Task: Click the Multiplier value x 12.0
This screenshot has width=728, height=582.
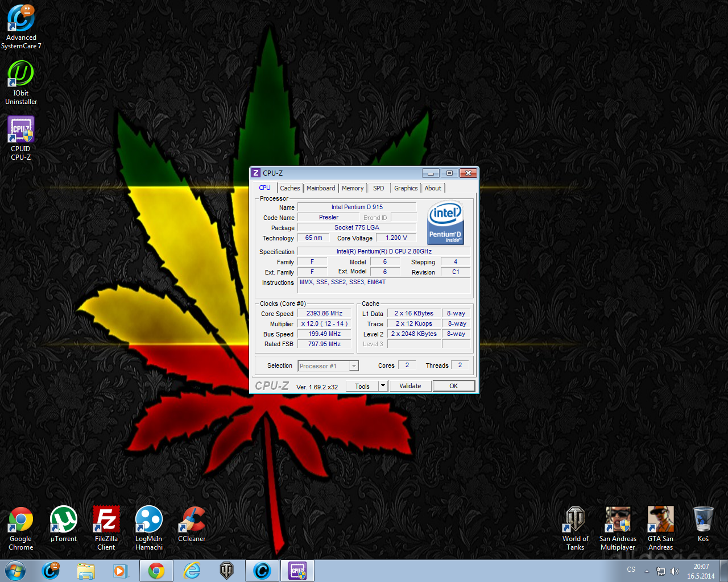Action: 324,323
